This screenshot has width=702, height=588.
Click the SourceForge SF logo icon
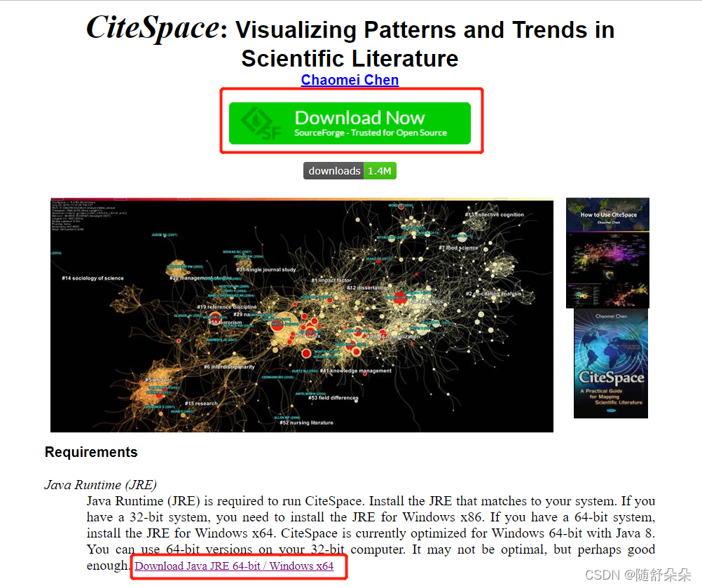tap(261, 124)
